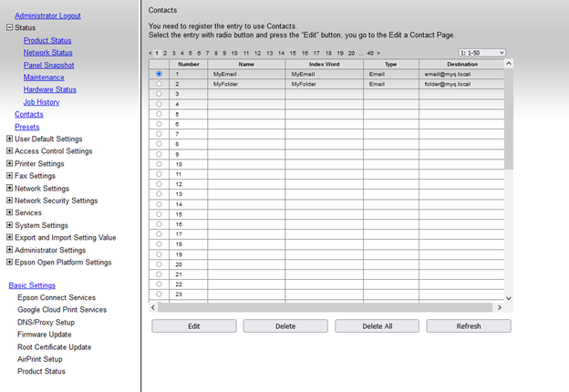This screenshot has width=569, height=392.
Task: Click the Refresh button
Action: click(x=468, y=325)
